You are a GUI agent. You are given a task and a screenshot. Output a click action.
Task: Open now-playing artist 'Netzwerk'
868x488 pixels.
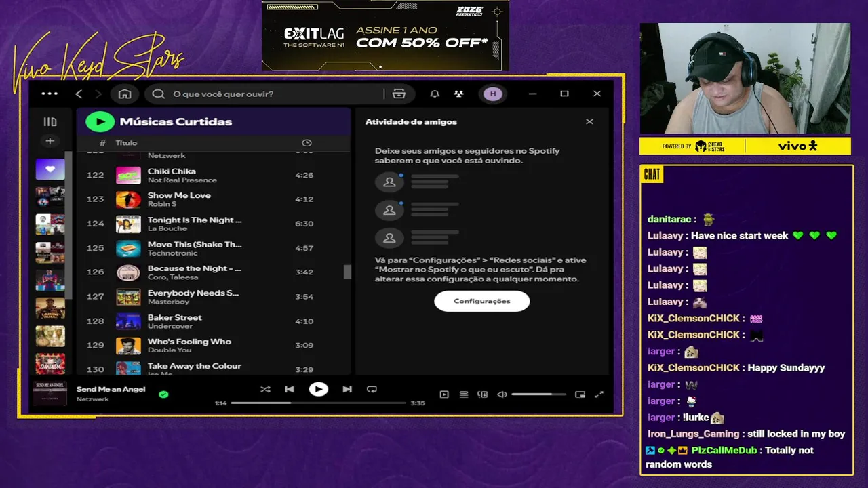[x=92, y=399]
